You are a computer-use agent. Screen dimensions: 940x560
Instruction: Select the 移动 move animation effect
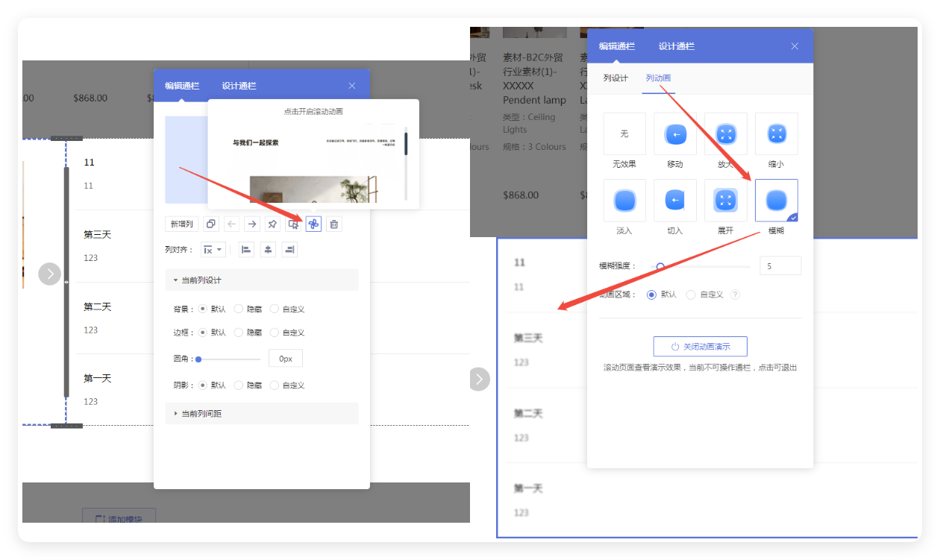click(x=675, y=134)
